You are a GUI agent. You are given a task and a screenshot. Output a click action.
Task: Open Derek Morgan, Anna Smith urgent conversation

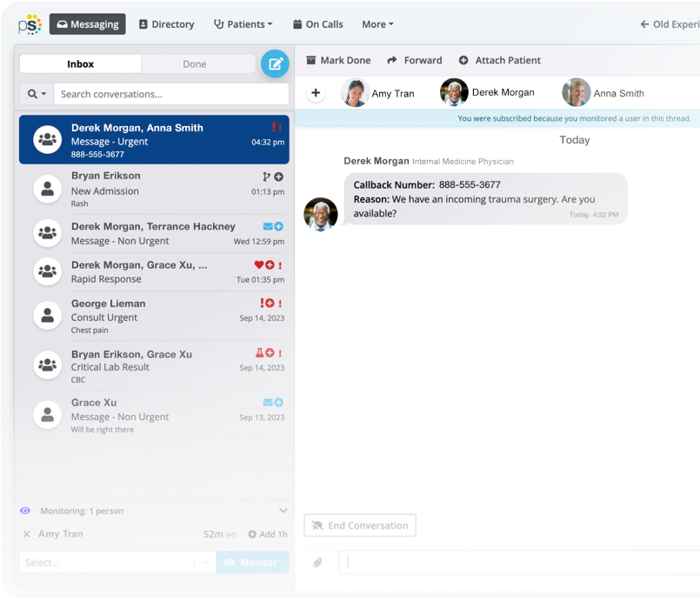click(x=154, y=140)
